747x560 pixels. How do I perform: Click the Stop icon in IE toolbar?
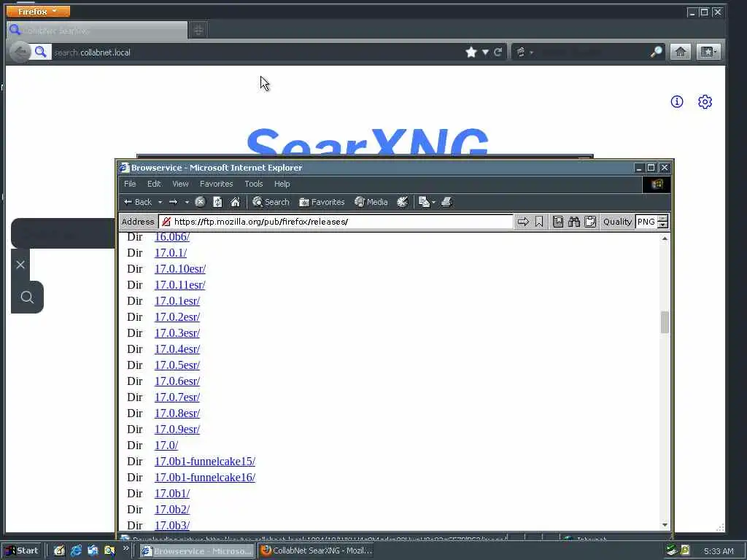[200, 202]
